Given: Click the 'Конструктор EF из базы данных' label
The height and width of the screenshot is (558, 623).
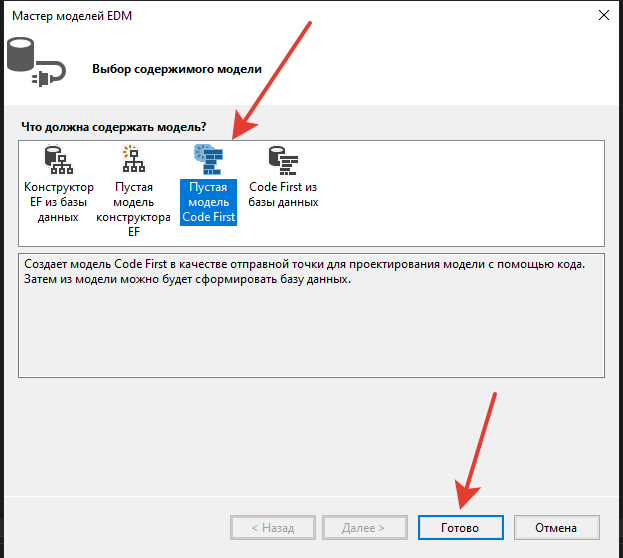Looking at the screenshot, I should click(58, 202).
